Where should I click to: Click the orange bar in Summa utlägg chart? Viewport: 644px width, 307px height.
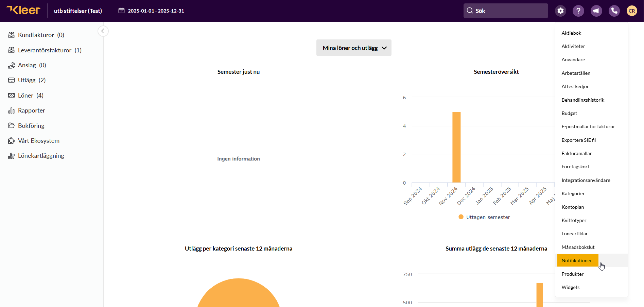click(540, 295)
